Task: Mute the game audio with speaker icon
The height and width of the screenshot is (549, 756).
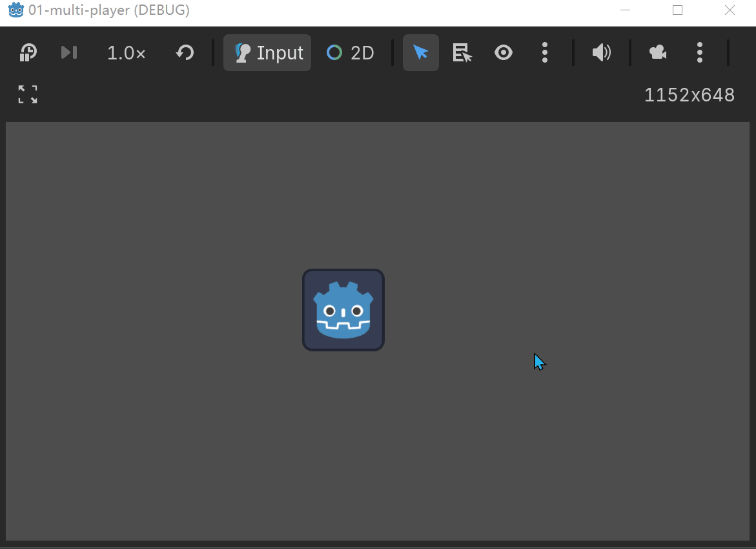Action: (601, 53)
